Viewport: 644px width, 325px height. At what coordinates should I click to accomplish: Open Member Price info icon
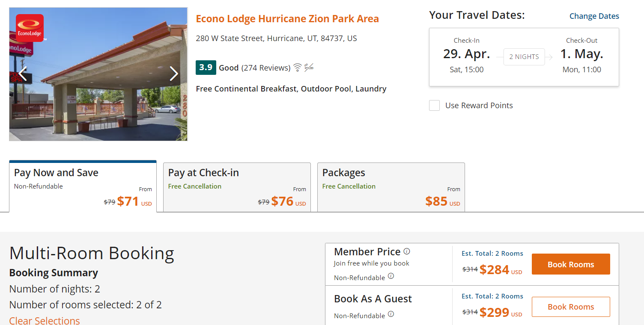coord(407,251)
